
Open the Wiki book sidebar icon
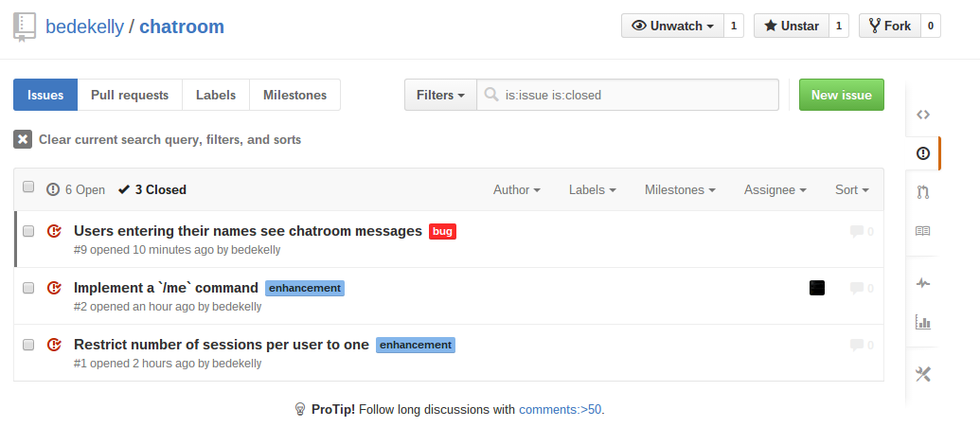tap(922, 231)
